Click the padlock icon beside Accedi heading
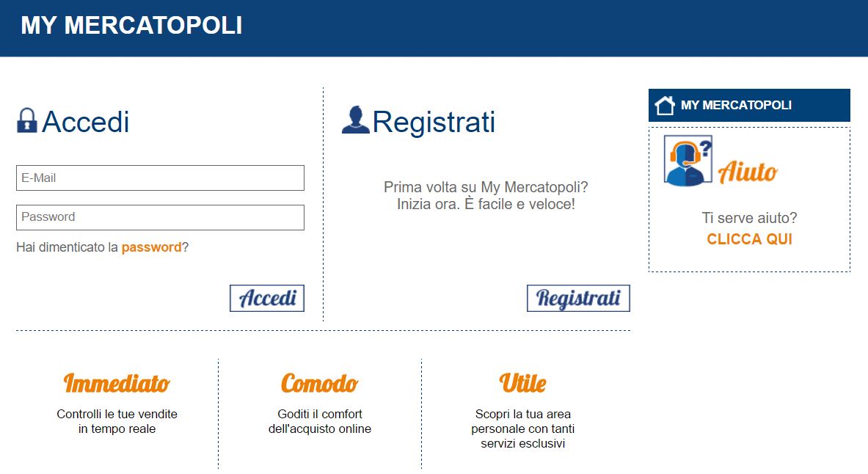The image size is (868, 474). (26, 121)
